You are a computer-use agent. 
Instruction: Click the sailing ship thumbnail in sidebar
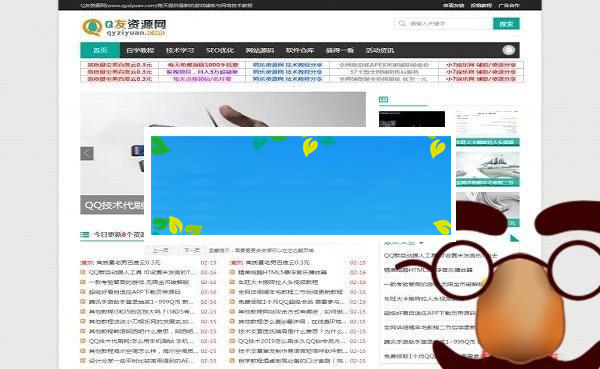[x=488, y=169]
